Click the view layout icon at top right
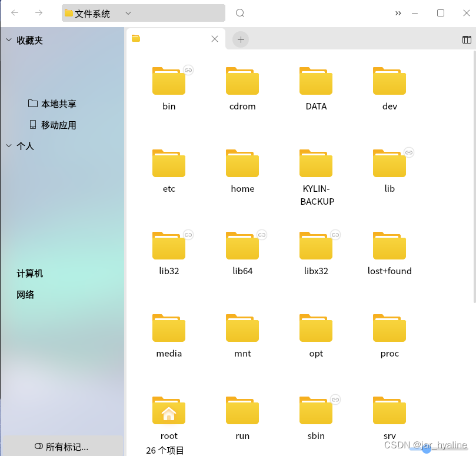The width and height of the screenshot is (476, 456). pos(467,39)
